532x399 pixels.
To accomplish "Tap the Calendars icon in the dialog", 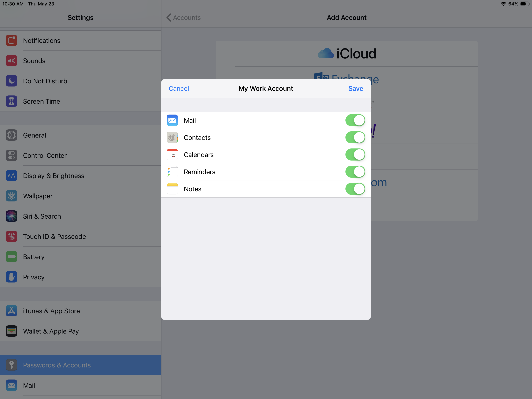I will click(172, 154).
